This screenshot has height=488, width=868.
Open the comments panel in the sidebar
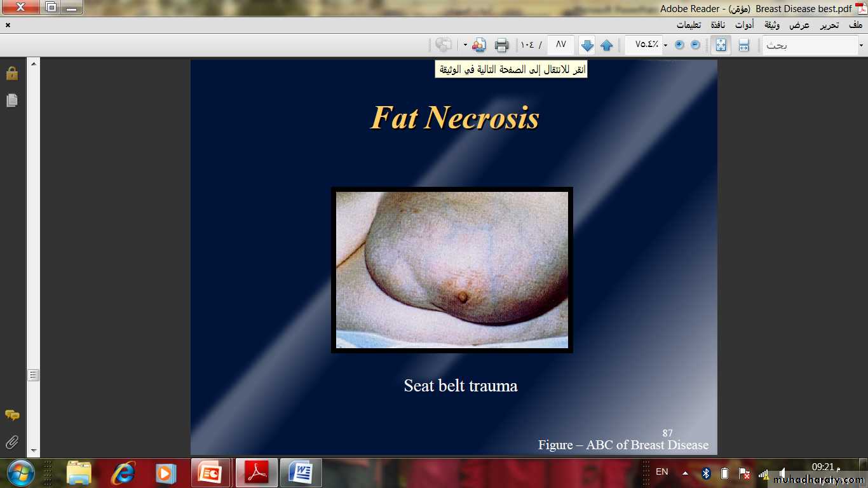click(x=11, y=415)
